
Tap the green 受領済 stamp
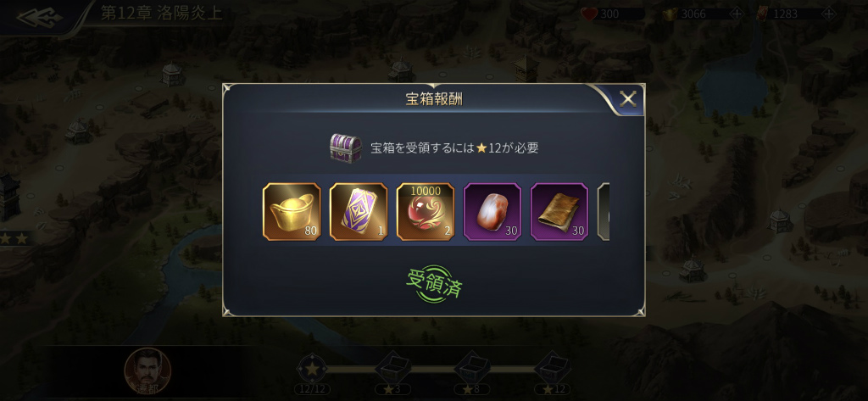tap(434, 283)
